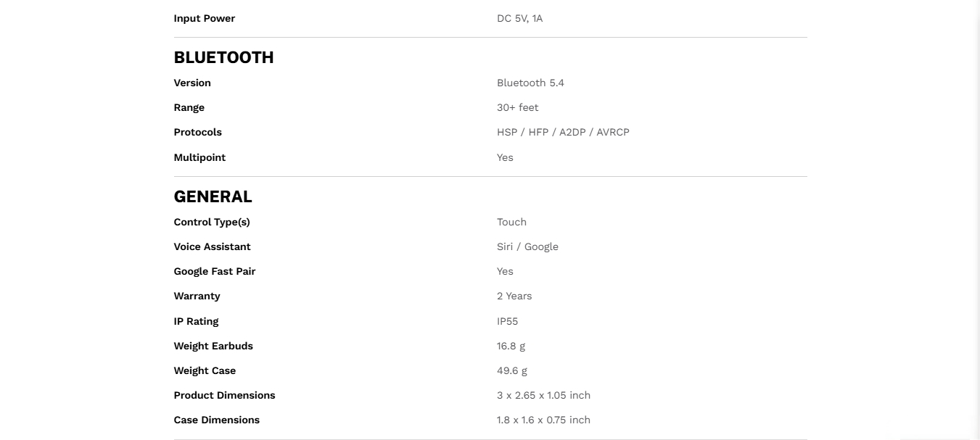The height and width of the screenshot is (440, 980).
Task: Select the Input Power label
Action: 205,19
